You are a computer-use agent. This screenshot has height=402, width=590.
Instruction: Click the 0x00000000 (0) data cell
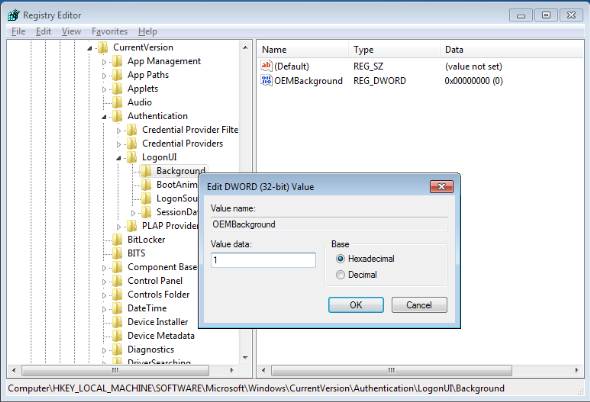pos(473,81)
